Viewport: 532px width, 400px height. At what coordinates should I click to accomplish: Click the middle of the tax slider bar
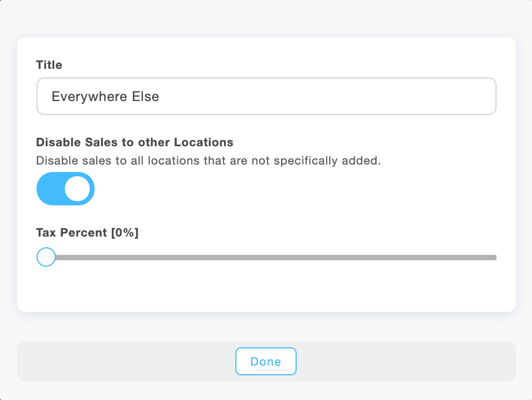click(x=271, y=258)
